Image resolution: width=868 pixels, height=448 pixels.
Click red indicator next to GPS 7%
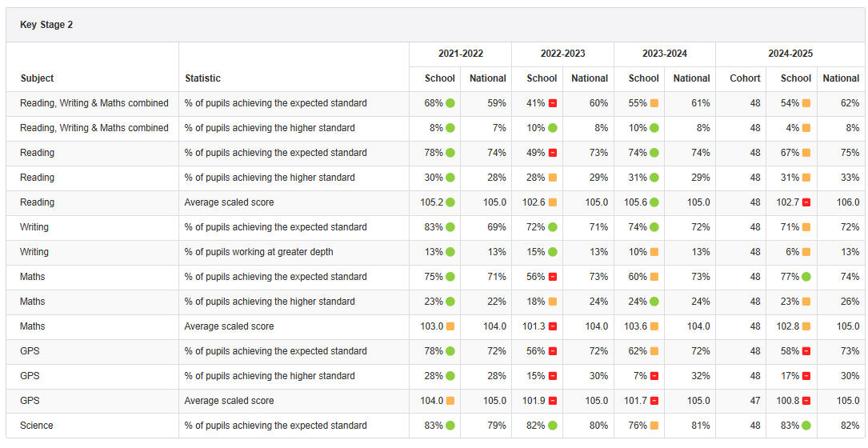click(x=654, y=376)
